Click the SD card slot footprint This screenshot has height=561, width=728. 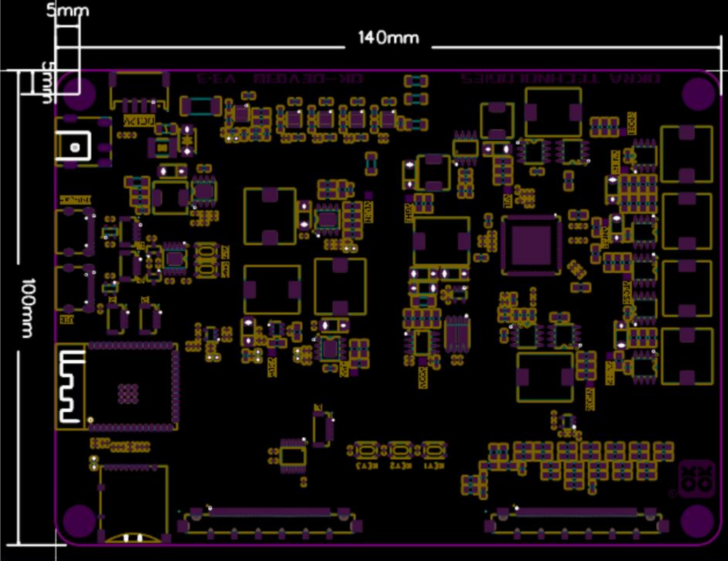[x=134, y=504]
